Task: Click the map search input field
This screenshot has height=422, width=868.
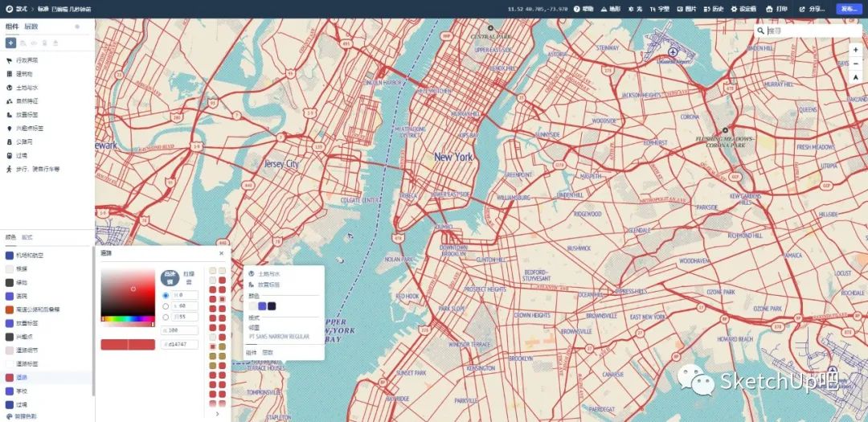Action: tap(806, 31)
